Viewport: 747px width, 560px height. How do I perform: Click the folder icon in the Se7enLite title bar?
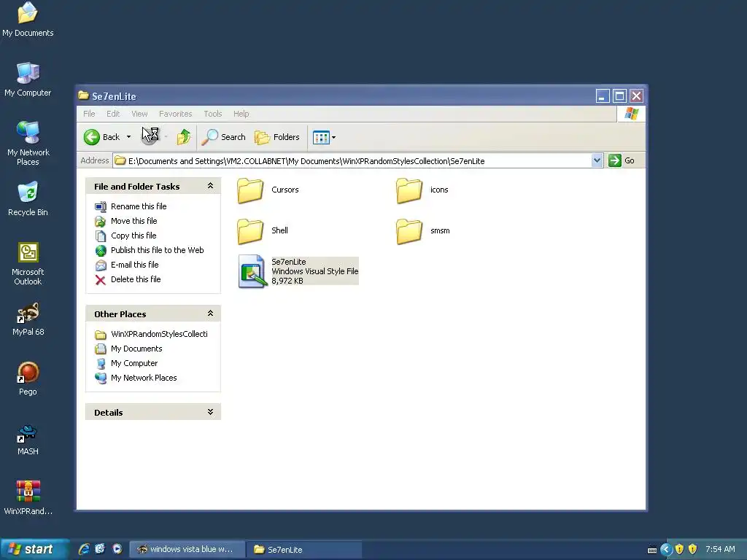point(83,96)
